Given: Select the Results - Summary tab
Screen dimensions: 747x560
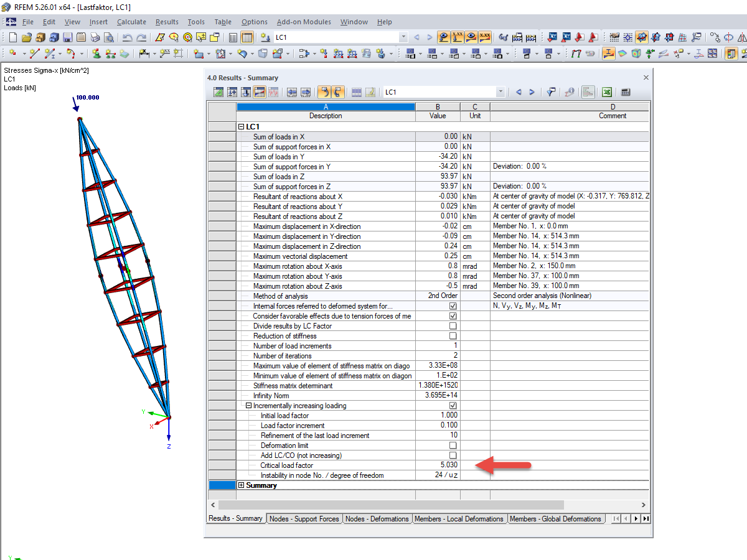Looking at the screenshot, I should [235, 518].
